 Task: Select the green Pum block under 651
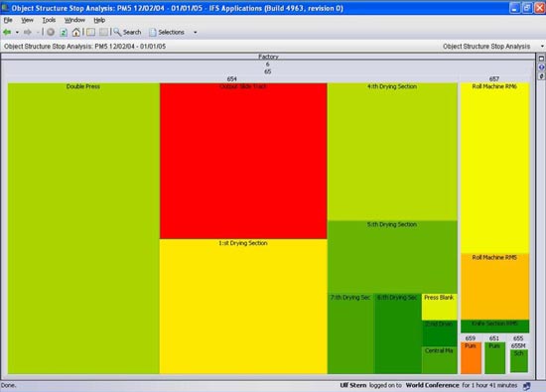(494, 358)
